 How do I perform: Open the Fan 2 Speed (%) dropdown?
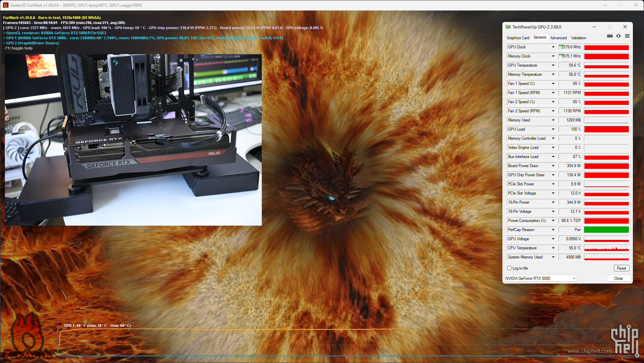(553, 102)
